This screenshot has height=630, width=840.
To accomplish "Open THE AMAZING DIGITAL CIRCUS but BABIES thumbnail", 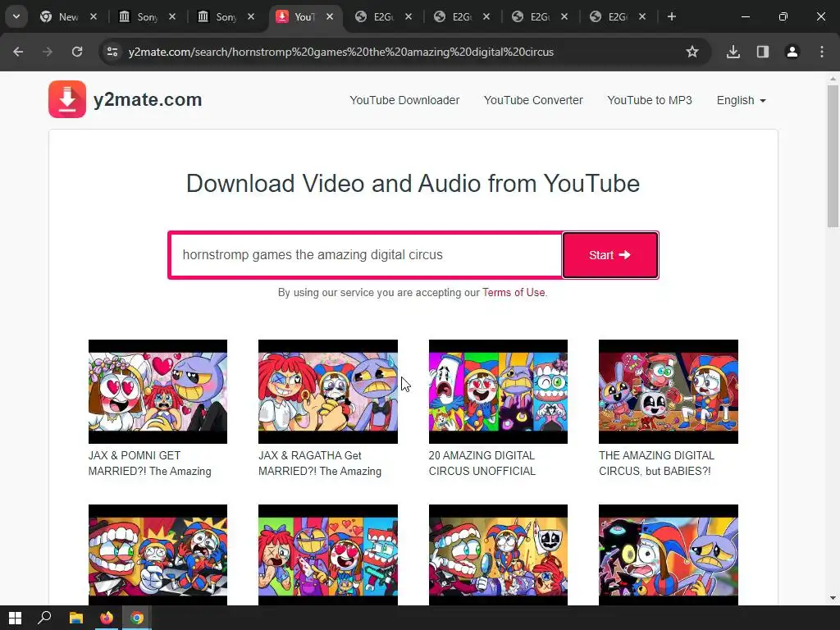I will coord(669,391).
